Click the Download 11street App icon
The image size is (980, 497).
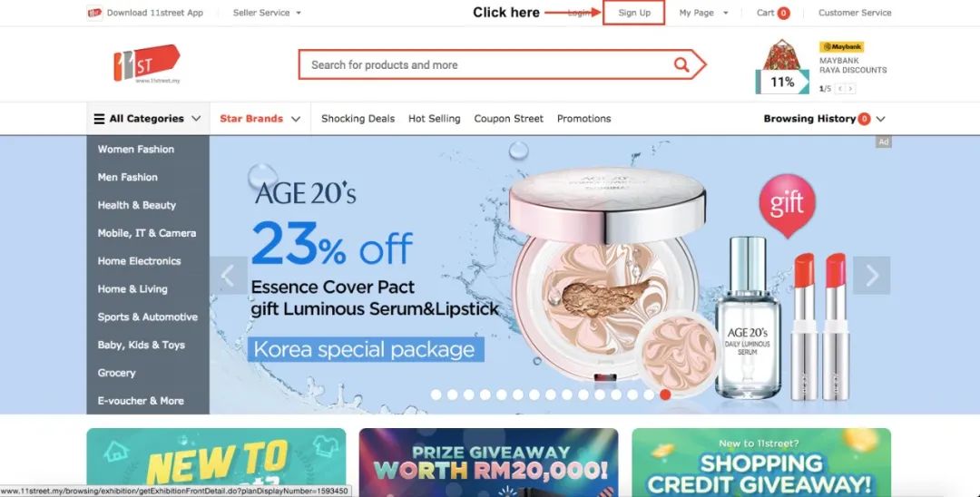(x=94, y=13)
